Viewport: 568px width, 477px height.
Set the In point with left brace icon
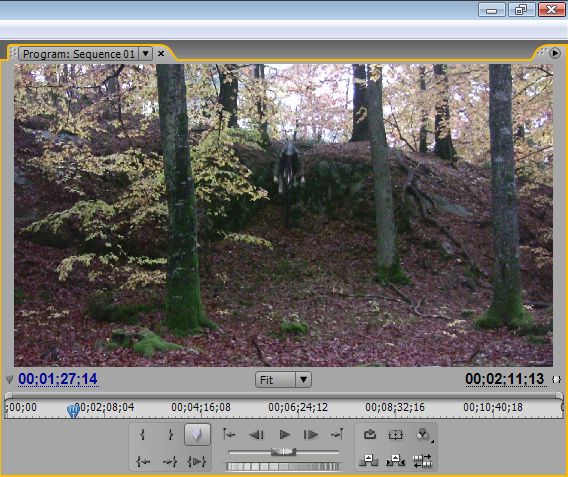pyautogui.click(x=143, y=434)
